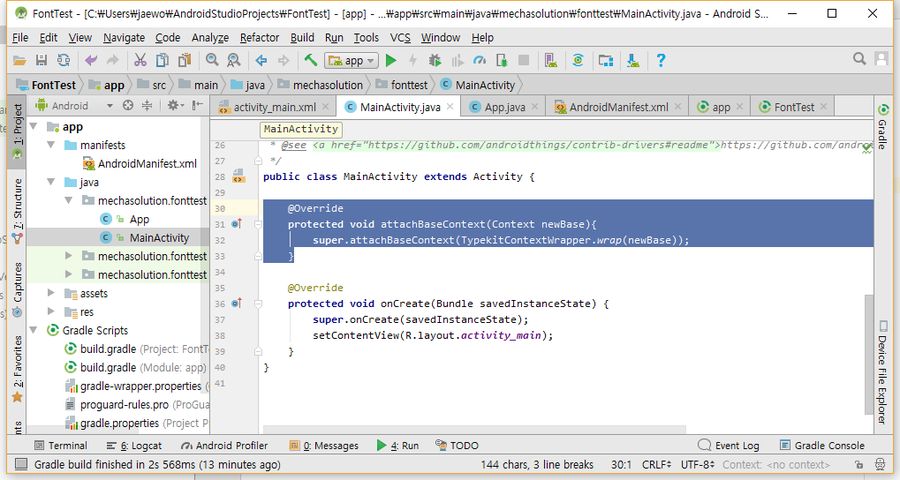900x480 pixels.
Task: Click the Open file toolbar icon
Action: click(20, 60)
